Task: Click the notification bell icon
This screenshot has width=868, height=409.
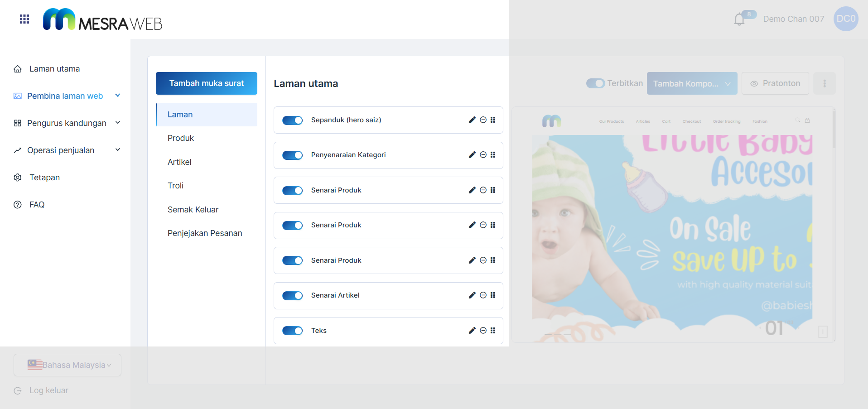Action: click(739, 19)
